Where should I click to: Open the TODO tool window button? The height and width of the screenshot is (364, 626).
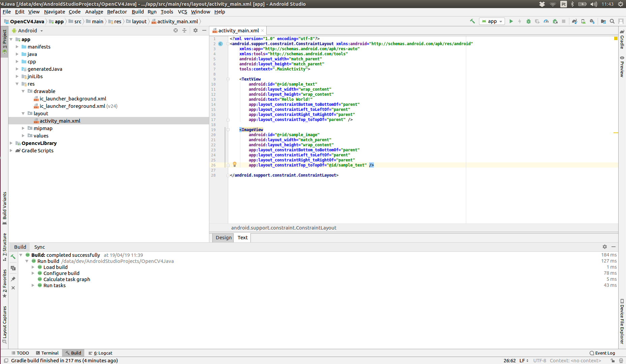(x=20, y=353)
